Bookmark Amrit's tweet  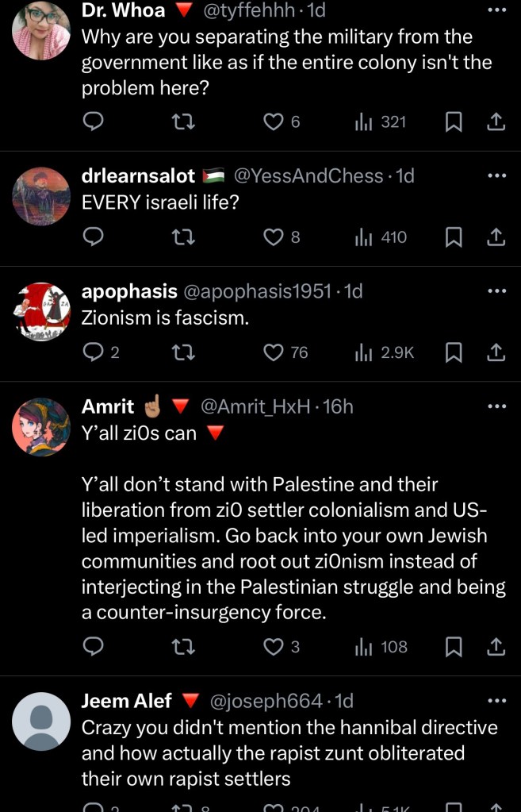[454, 647]
